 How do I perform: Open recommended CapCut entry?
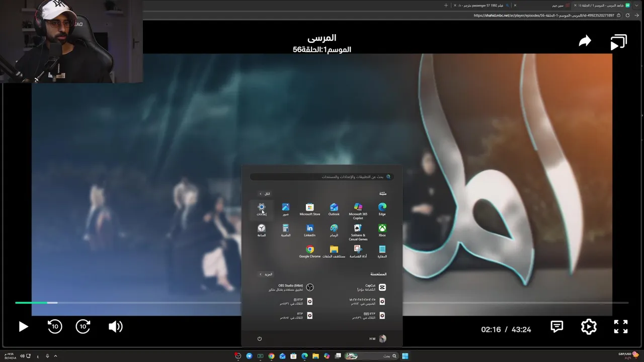(x=371, y=287)
